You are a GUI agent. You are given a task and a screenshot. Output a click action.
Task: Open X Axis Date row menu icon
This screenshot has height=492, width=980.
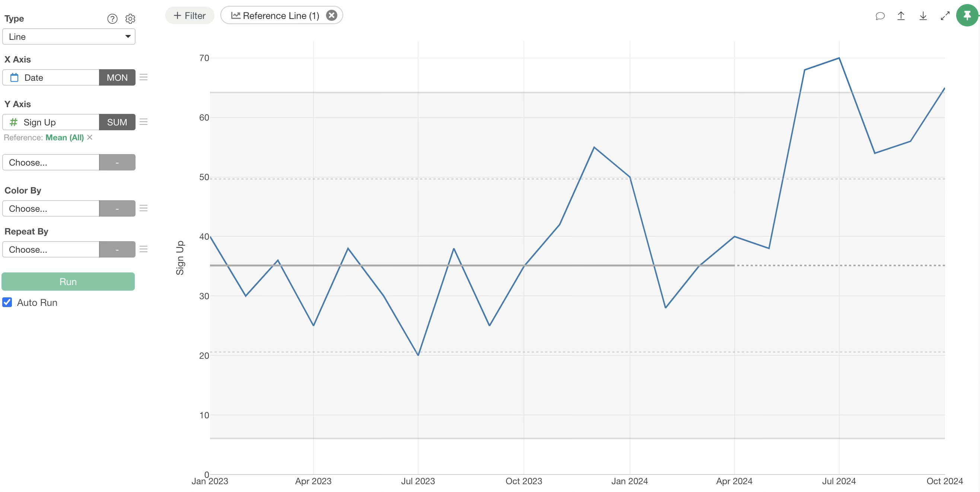coord(143,77)
